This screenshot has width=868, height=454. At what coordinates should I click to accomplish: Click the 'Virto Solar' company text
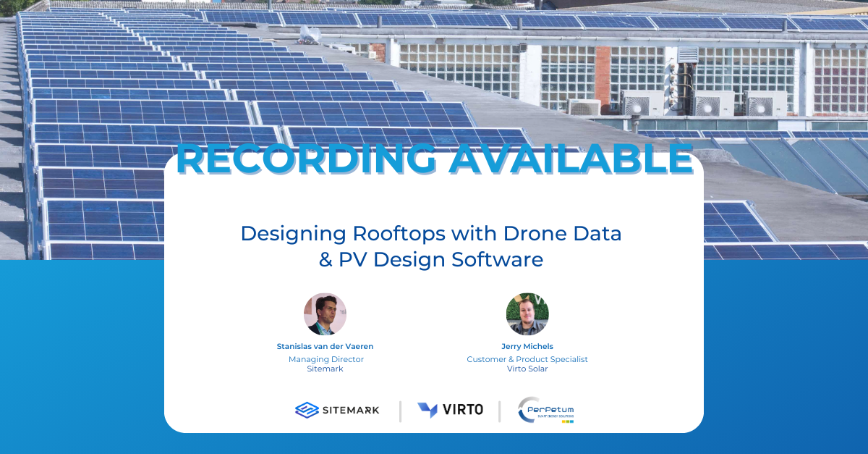(x=527, y=369)
